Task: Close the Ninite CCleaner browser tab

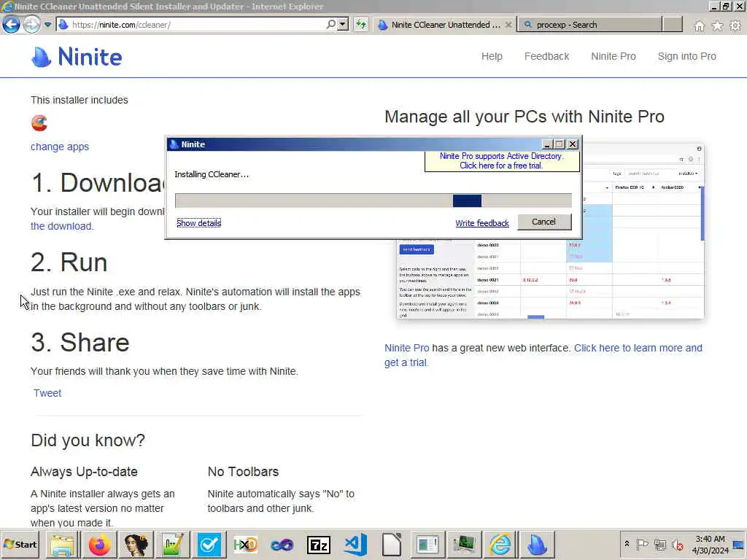Action: coord(508,25)
